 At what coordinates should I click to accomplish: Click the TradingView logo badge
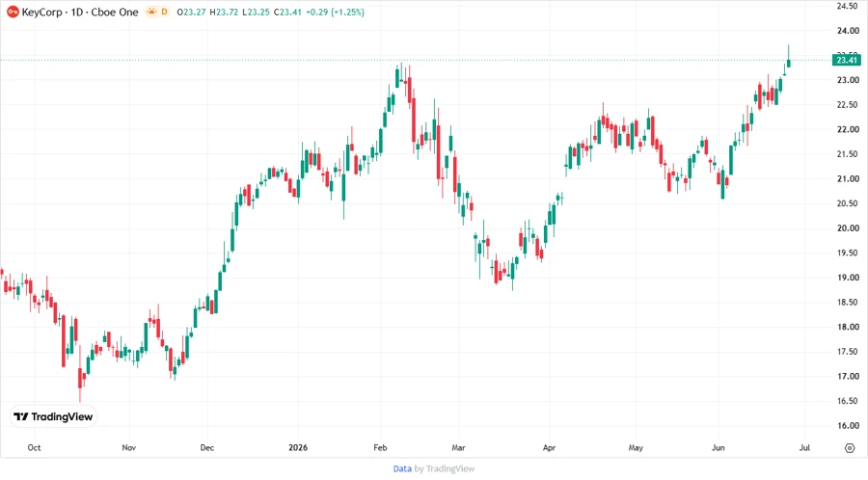53,417
